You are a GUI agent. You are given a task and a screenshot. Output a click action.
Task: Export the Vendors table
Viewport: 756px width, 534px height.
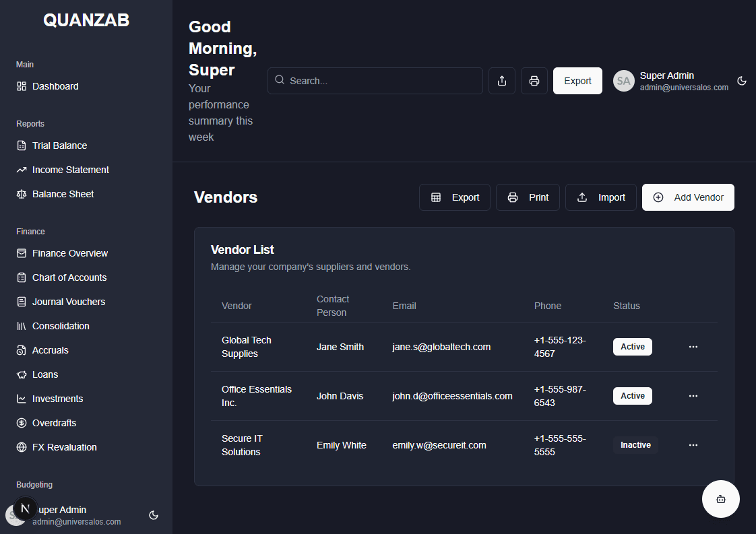(455, 197)
